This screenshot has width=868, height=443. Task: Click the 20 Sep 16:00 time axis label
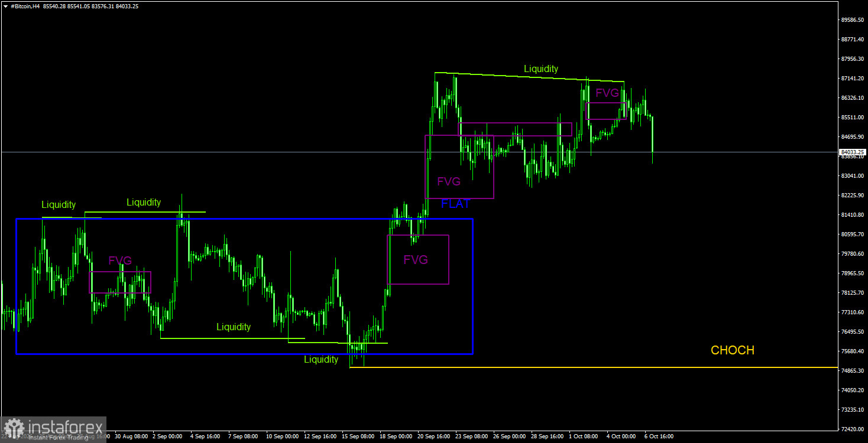(x=433, y=437)
